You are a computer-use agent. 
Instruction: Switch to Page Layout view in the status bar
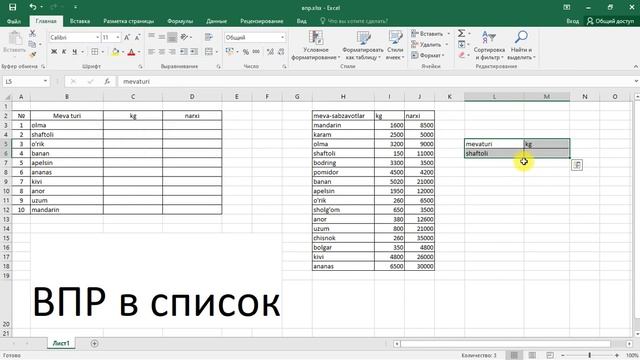pyautogui.click(x=532, y=355)
